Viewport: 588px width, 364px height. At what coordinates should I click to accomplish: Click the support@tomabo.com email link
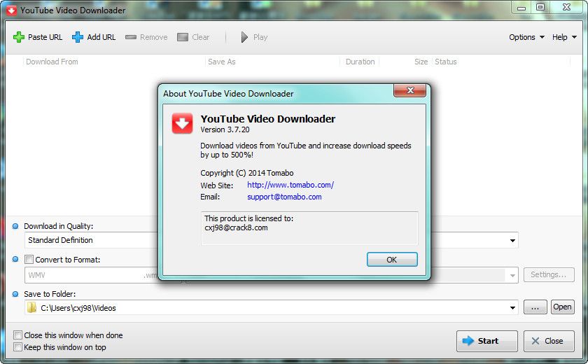(x=284, y=197)
